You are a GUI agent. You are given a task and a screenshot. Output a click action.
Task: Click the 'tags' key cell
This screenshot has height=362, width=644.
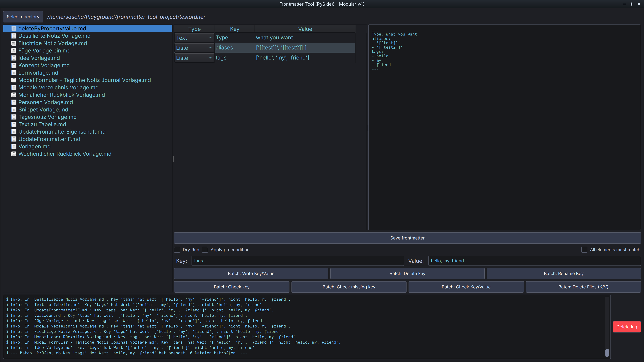coord(234,58)
